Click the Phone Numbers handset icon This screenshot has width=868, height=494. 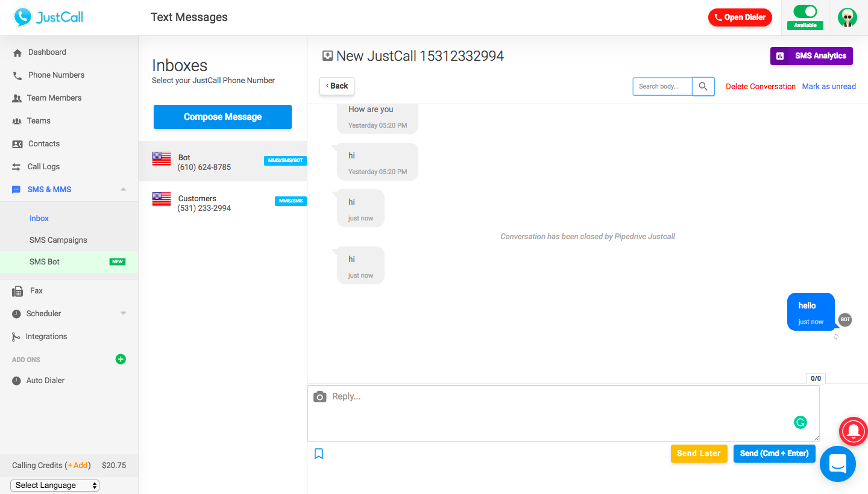click(x=17, y=75)
